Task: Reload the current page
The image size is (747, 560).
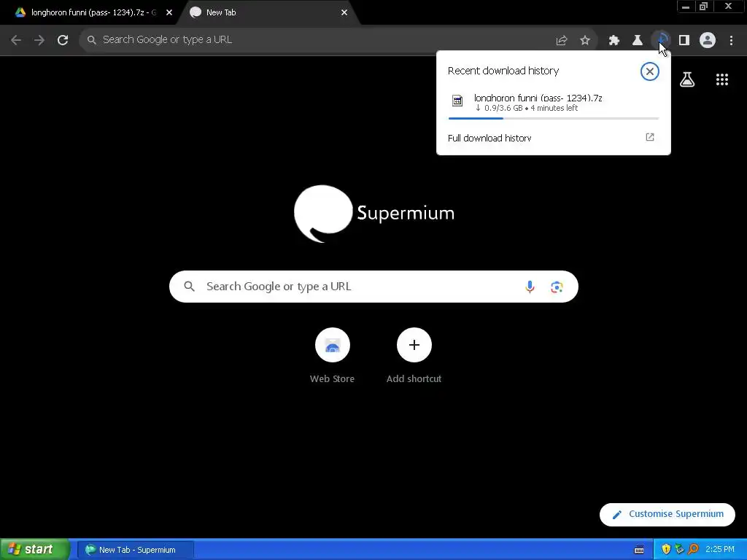Action: (63, 40)
